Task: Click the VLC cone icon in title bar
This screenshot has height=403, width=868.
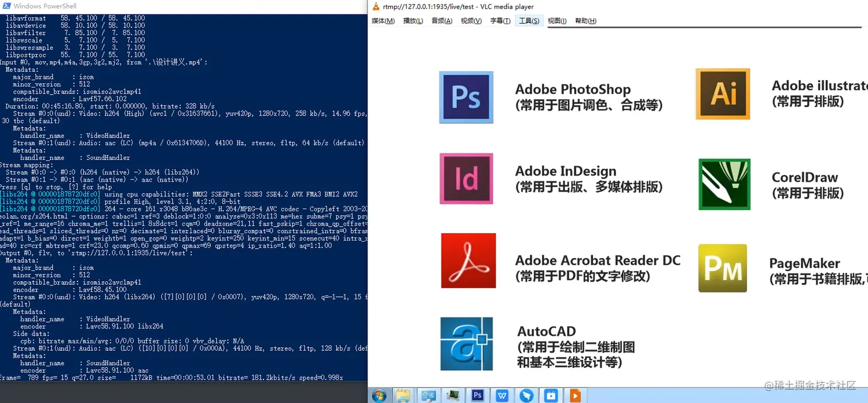Action: coord(376,7)
